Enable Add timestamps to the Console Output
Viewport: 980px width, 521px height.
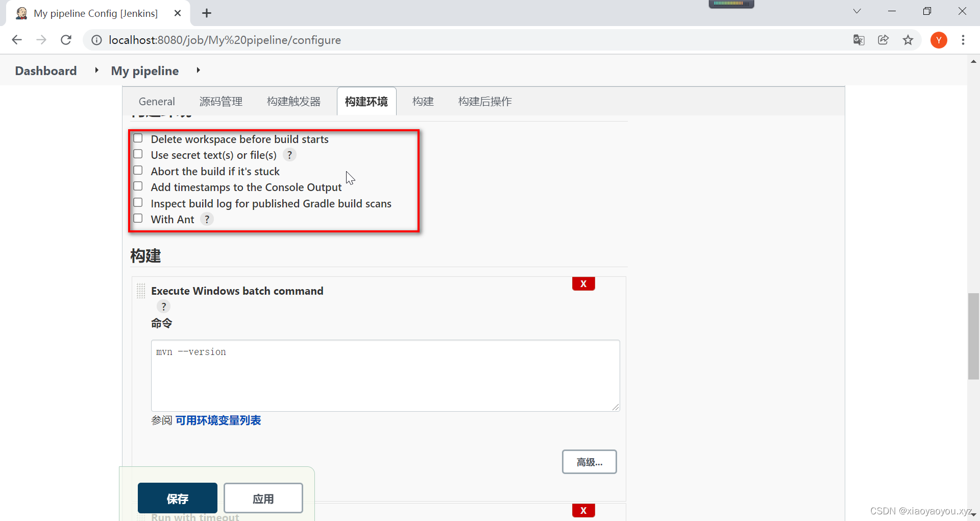(x=138, y=186)
